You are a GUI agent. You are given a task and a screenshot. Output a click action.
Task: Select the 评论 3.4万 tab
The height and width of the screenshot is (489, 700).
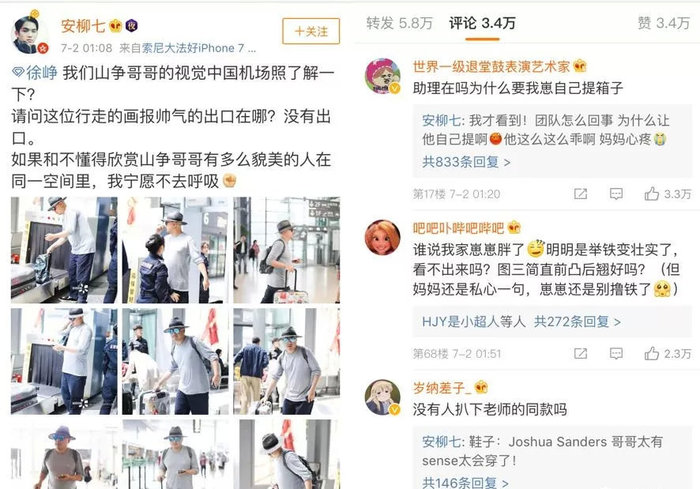pos(482,23)
